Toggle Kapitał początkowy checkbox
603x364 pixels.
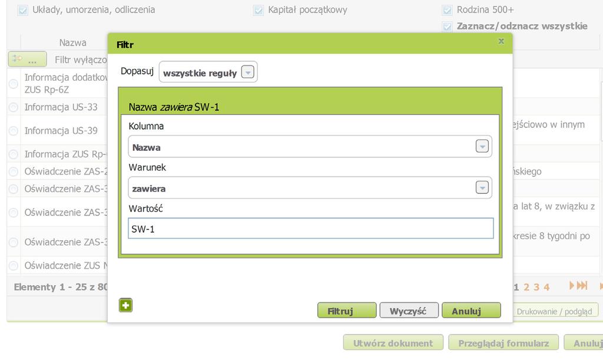pos(258,10)
